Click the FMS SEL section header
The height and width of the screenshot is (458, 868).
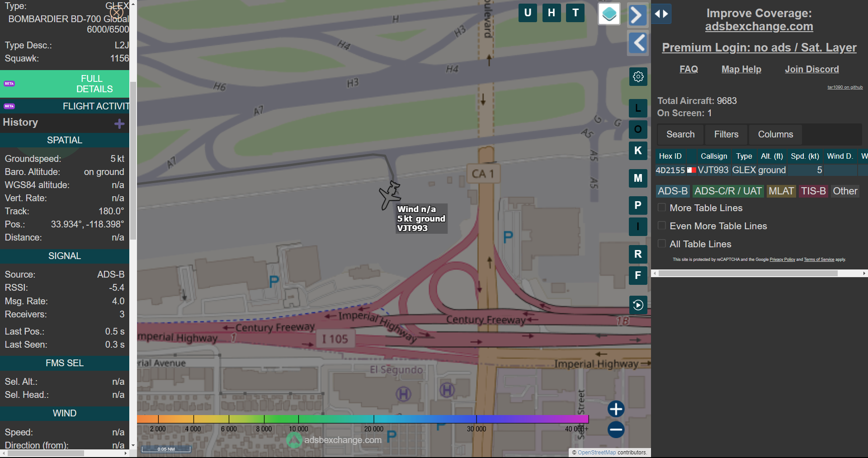click(65, 363)
